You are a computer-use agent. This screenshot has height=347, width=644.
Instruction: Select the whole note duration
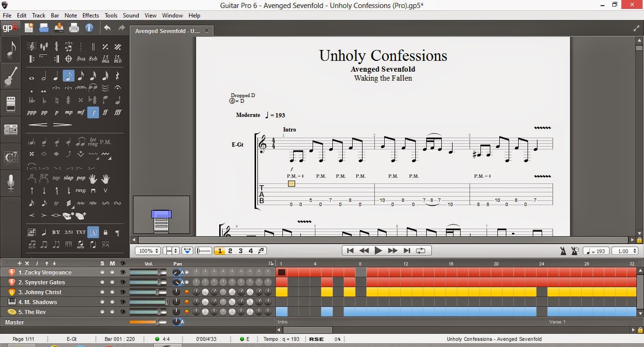pos(32,78)
